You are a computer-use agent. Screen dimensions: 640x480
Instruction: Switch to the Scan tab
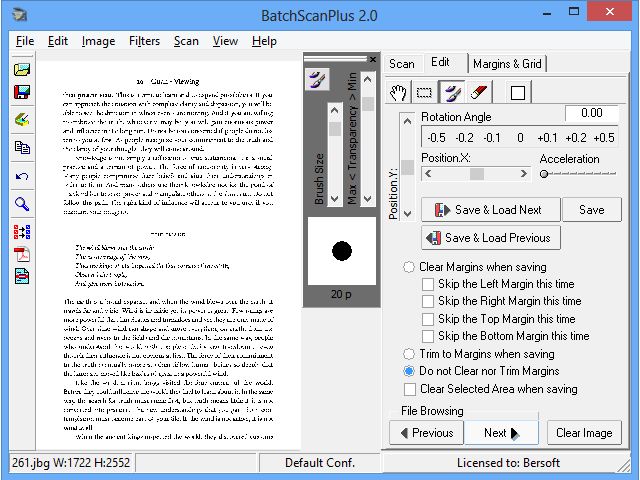(402, 64)
